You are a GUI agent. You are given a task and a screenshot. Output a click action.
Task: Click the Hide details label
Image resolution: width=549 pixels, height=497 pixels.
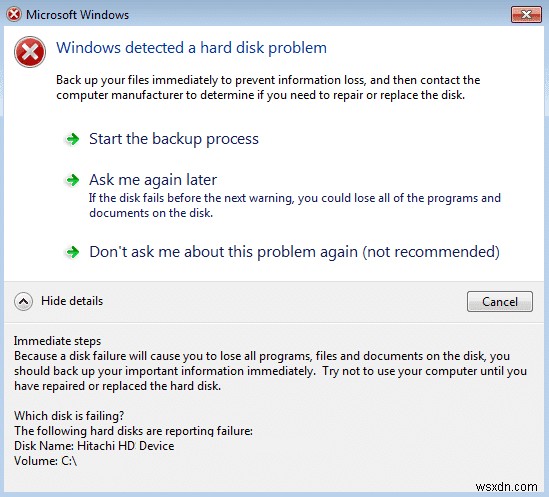pyautogui.click(x=72, y=301)
